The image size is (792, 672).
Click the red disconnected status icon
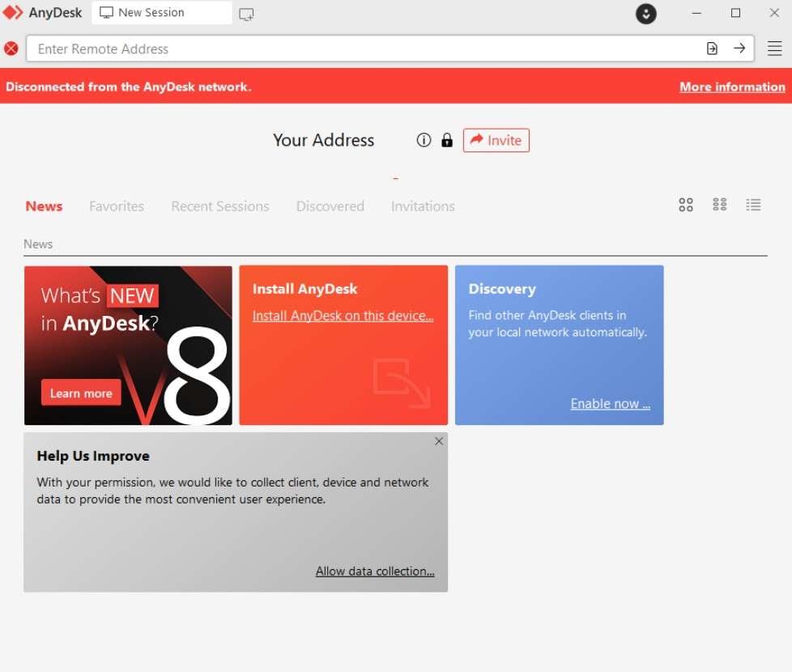11,49
